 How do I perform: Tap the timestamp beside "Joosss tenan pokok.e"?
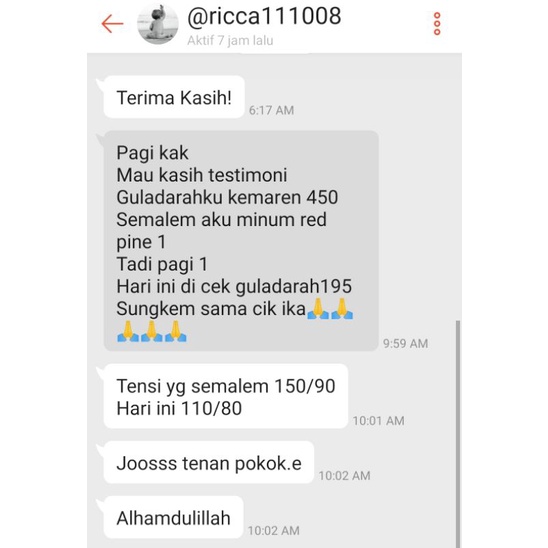coord(345,476)
